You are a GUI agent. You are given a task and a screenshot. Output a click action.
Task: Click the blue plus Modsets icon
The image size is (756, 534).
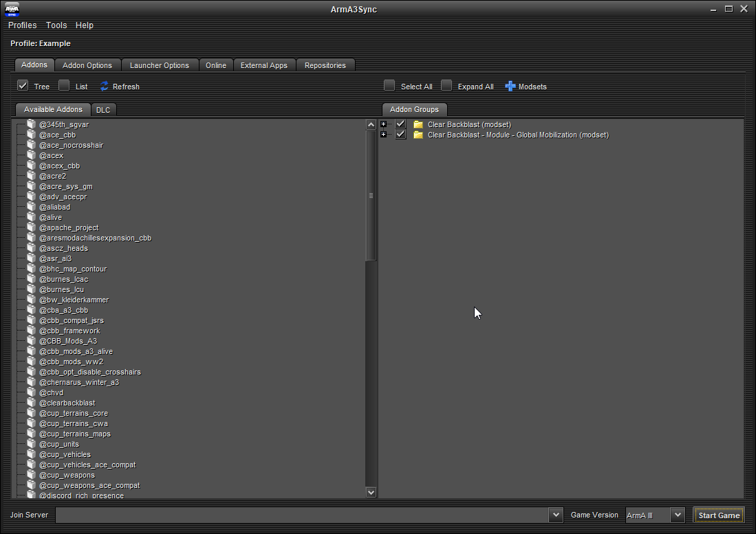[x=510, y=86]
